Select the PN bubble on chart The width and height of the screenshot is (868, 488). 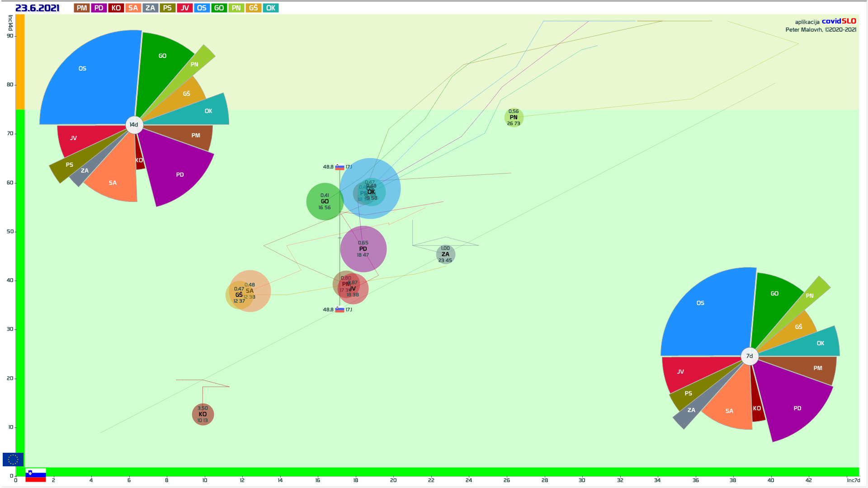(514, 117)
